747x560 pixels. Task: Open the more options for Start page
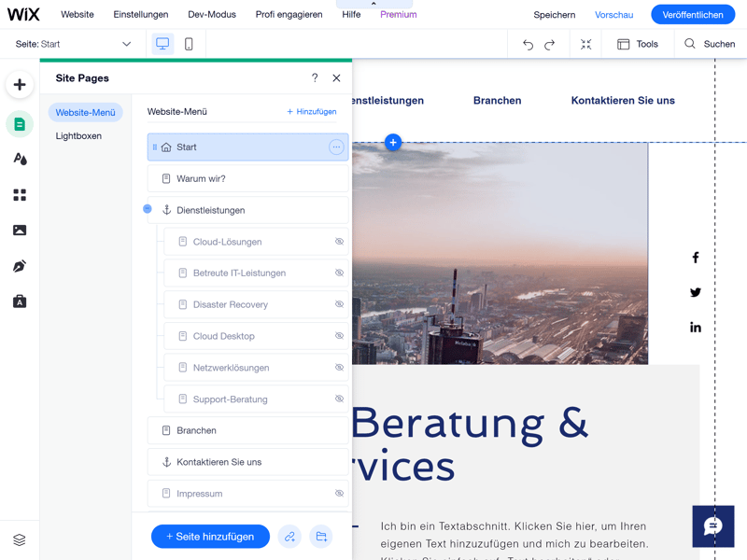click(336, 147)
